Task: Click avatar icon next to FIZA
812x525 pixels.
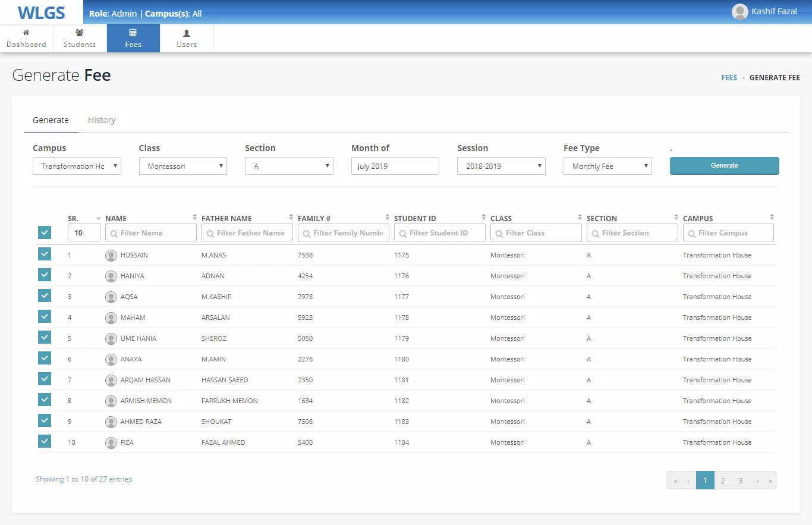Action: pyautogui.click(x=111, y=443)
